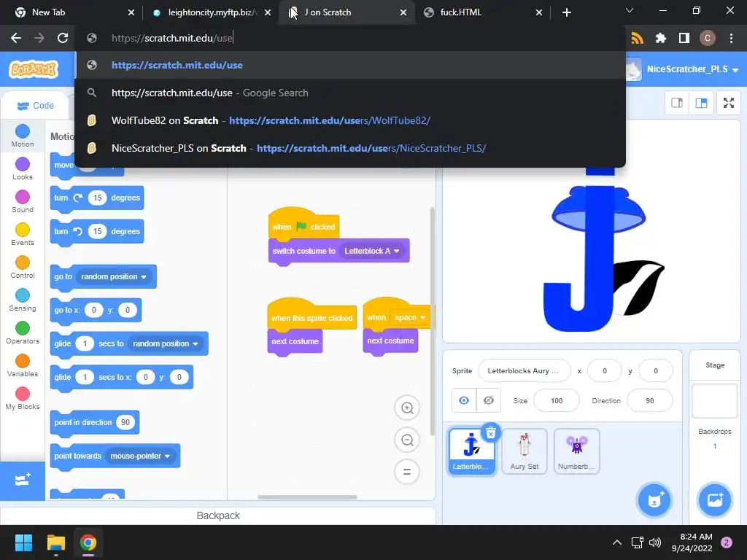
Task: Expand the Backpack panel
Action: click(218, 516)
